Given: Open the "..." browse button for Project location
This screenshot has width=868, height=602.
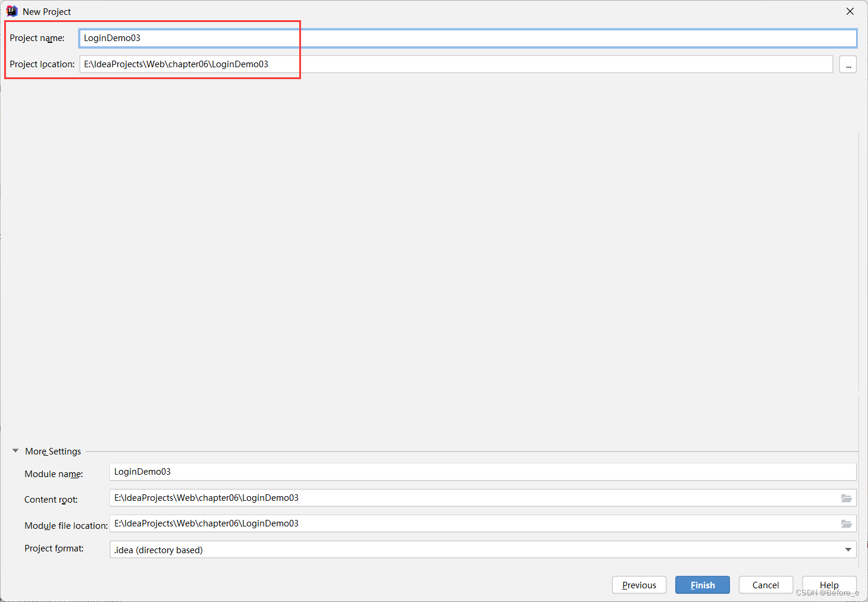Looking at the screenshot, I should 847,64.
